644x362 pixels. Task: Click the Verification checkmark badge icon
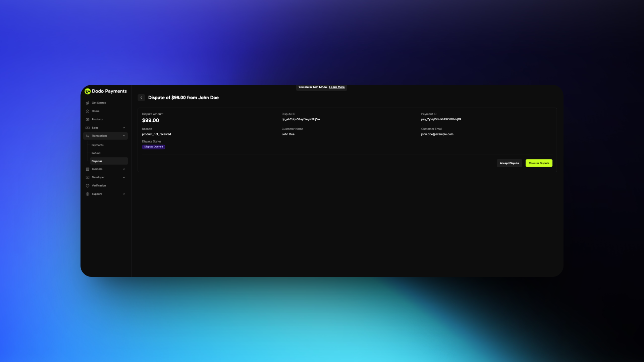click(x=88, y=186)
